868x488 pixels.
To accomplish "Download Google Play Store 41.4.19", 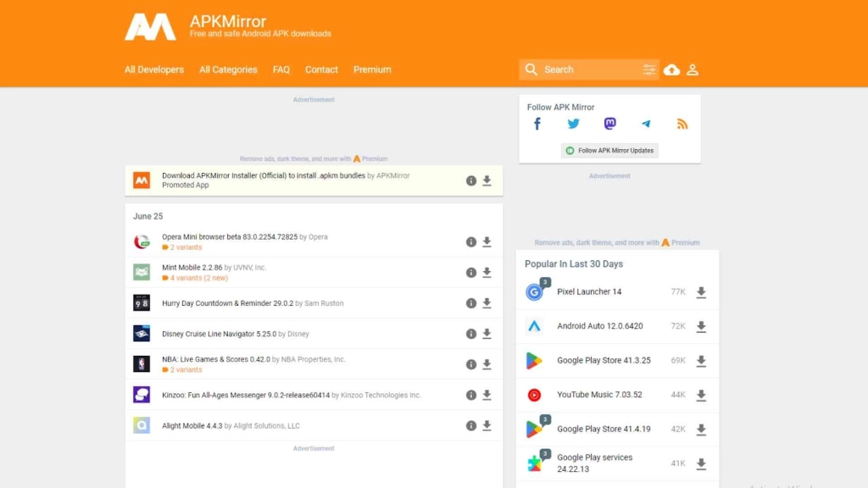I will [x=701, y=430].
